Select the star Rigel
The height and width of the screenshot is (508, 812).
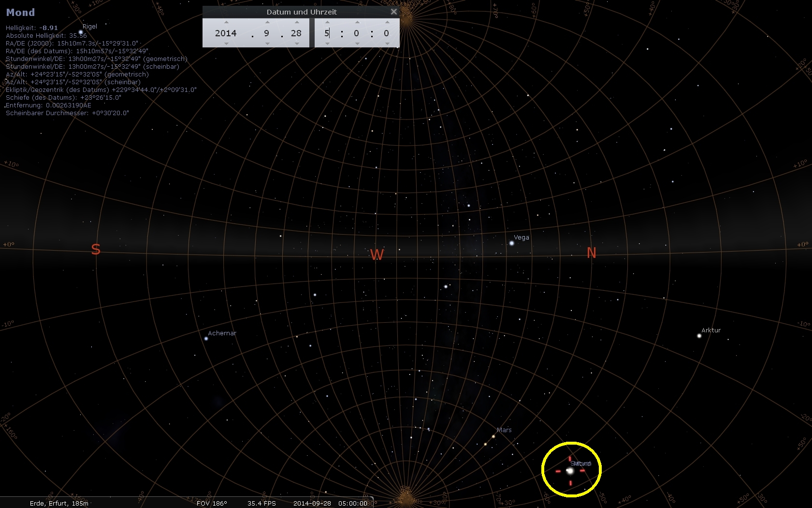coord(81,32)
